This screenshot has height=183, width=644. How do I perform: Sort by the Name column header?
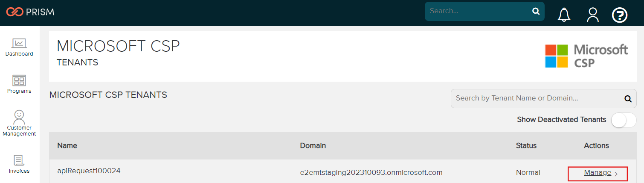click(67, 145)
